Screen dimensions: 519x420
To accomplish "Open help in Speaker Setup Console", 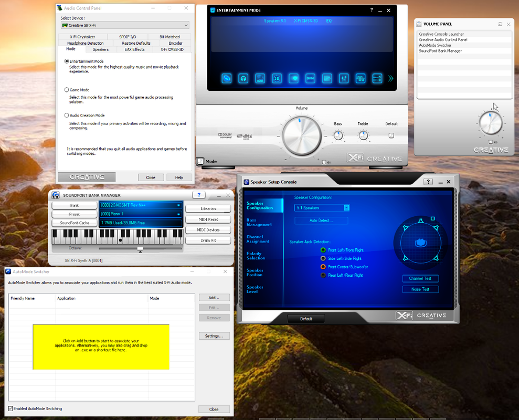I will pyautogui.click(x=428, y=182).
